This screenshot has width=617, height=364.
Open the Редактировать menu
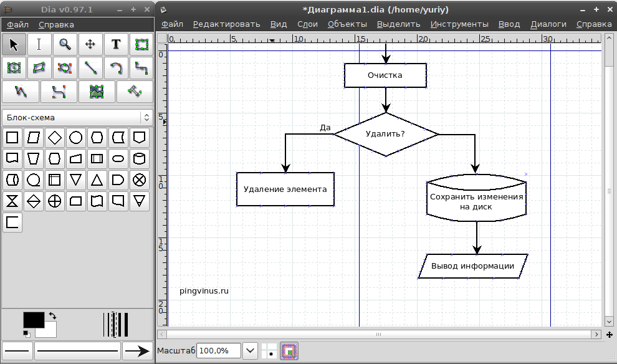(x=226, y=24)
